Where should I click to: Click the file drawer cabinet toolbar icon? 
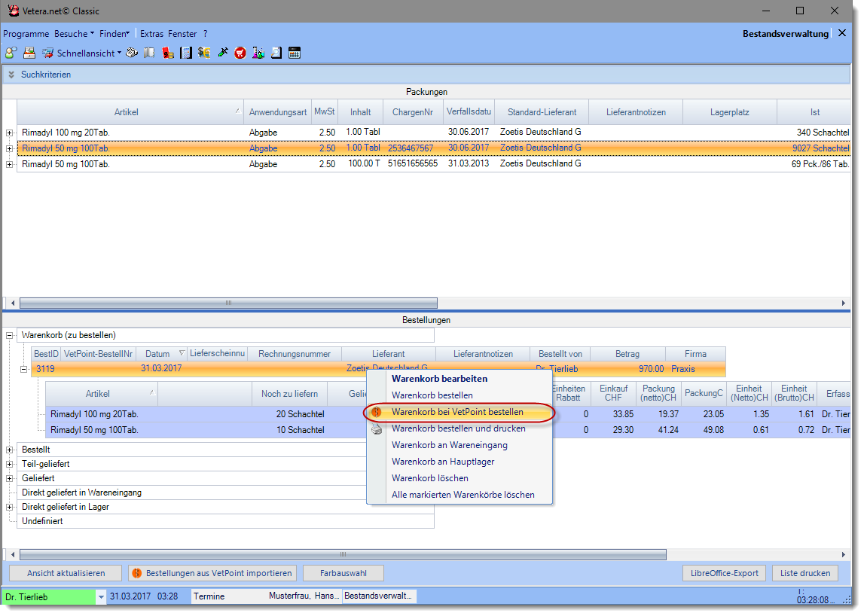(29, 53)
